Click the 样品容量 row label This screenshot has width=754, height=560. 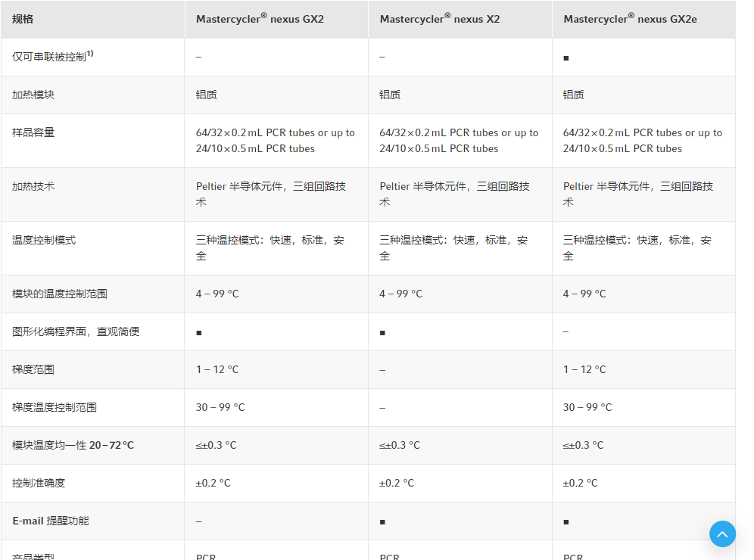point(33,132)
